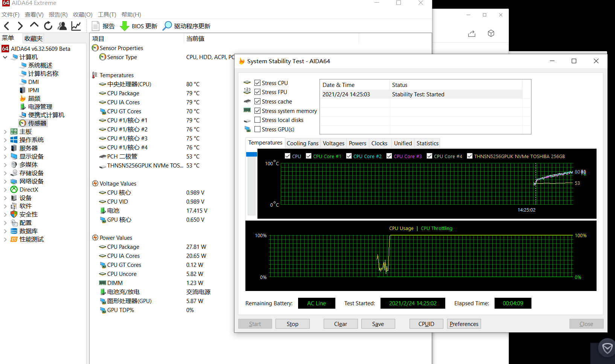Open the 查看(V) menu

coord(34,14)
